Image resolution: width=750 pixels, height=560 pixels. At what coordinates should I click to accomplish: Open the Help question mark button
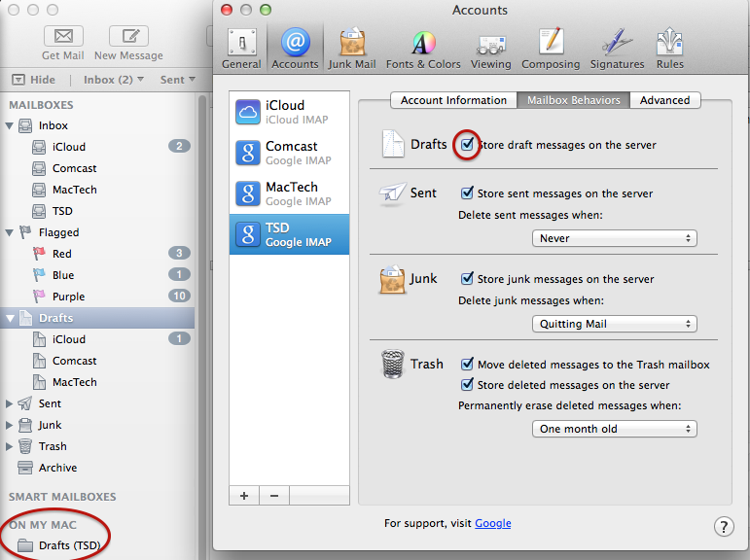(724, 527)
